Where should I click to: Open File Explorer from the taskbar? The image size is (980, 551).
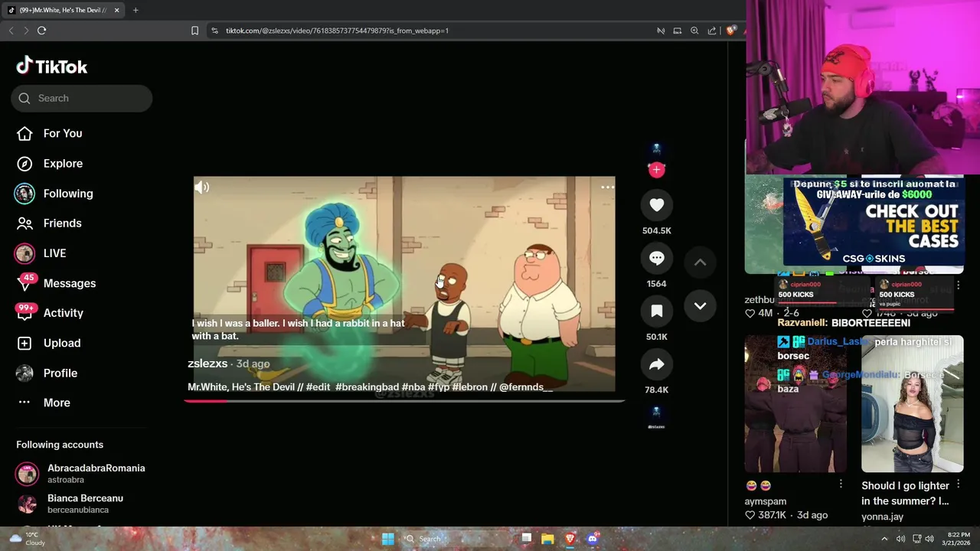tap(547, 539)
